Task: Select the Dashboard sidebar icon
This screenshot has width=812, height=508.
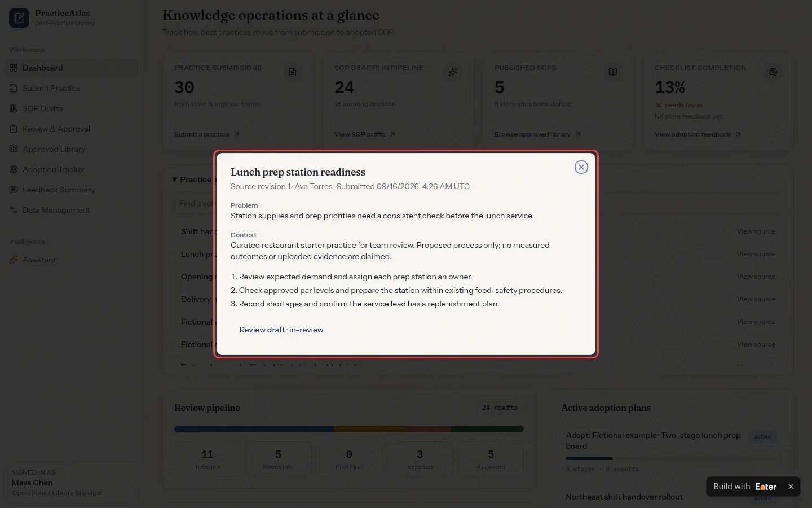Action: coord(14,68)
